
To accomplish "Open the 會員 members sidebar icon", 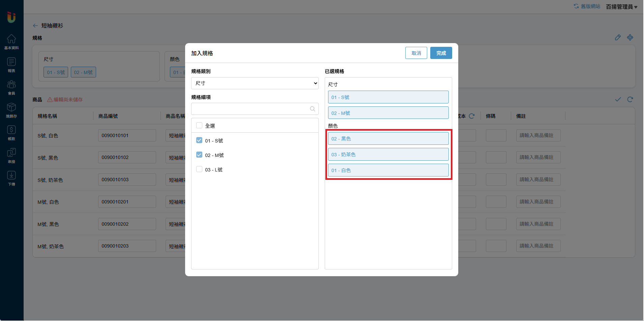I will [x=11, y=87].
